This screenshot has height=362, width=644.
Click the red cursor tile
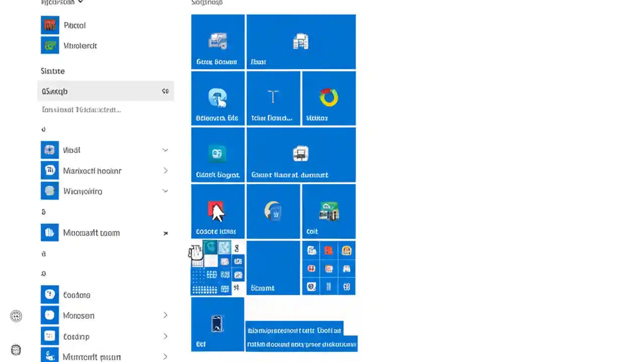click(x=218, y=211)
